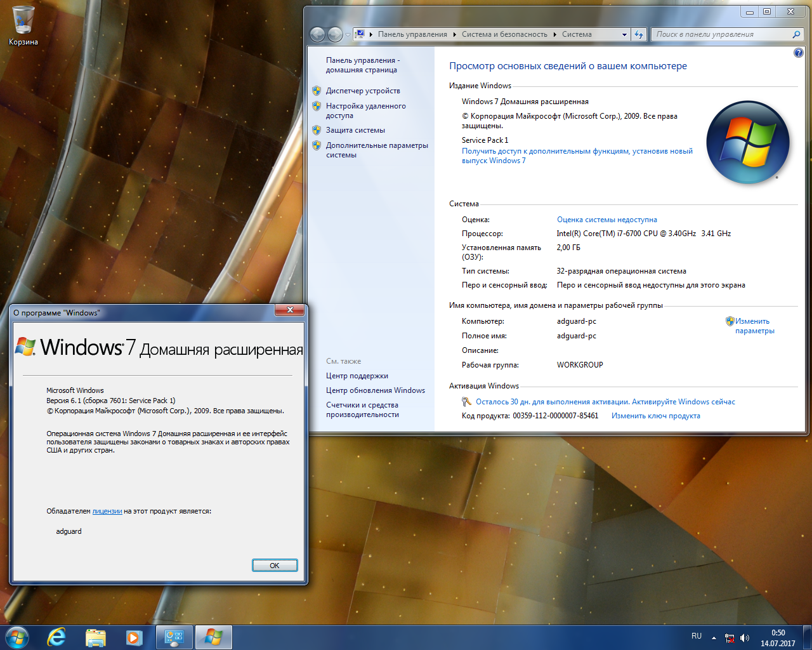This screenshot has width=812, height=650.
Task: Open Дополнительные параметры системы link
Action: click(377, 150)
